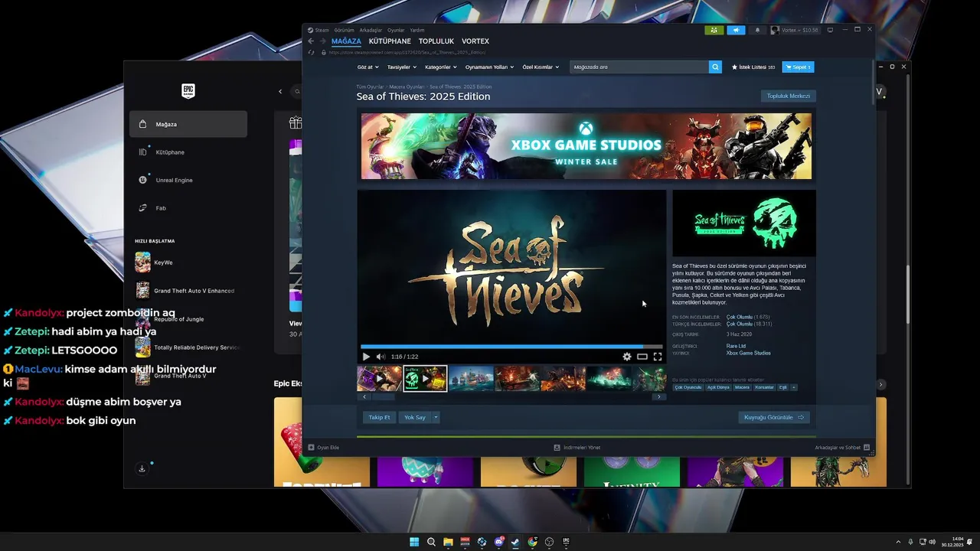Click the Yok Say button
The width and height of the screenshot is (980, 551).
415,417
